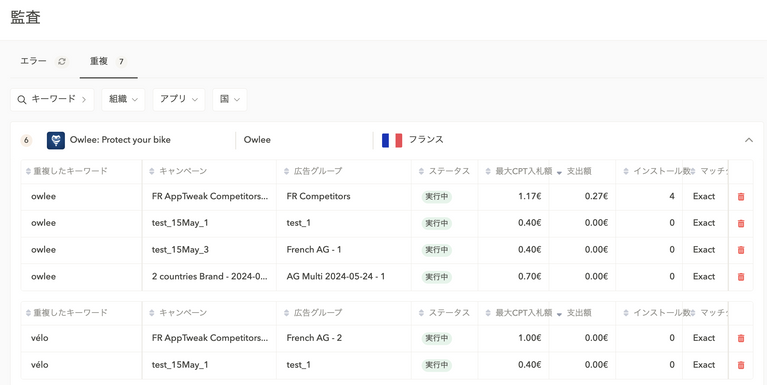Click the 1.00€ max CPT bid
This screenshot has height=385, width=767.
[x=530, y=338]
